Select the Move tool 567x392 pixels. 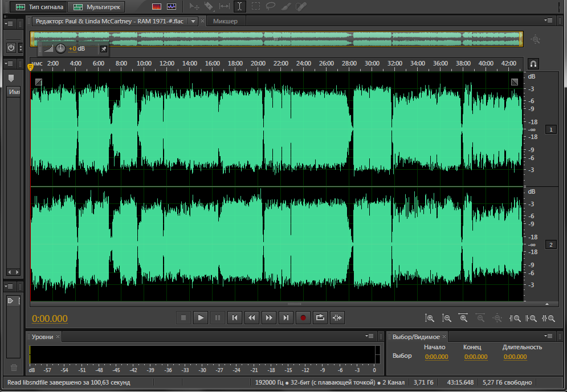tap(194, 6)
